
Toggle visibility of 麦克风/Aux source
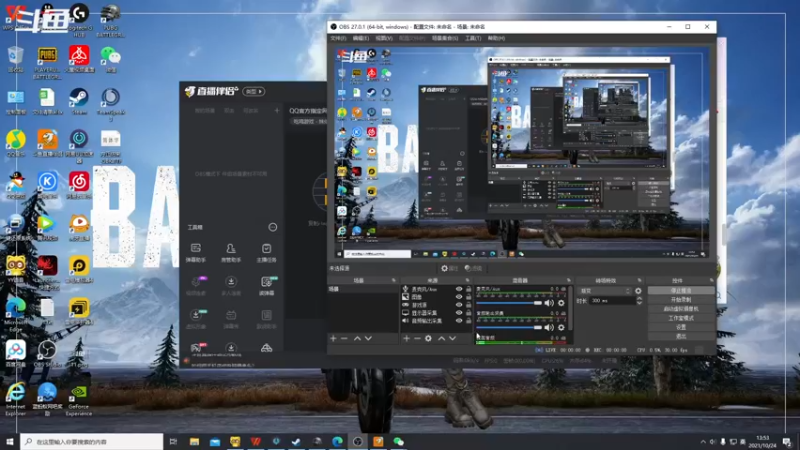tap(459, 289)
